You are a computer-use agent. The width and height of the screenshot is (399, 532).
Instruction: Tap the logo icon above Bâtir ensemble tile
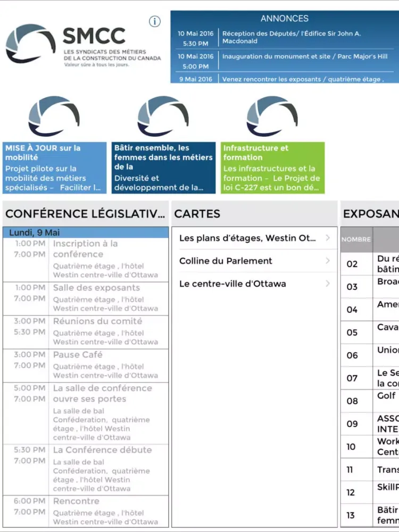pos(163,117)
